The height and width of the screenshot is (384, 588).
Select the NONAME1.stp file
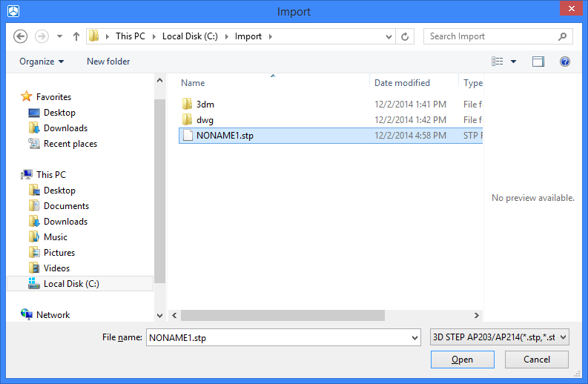[224, 136]
